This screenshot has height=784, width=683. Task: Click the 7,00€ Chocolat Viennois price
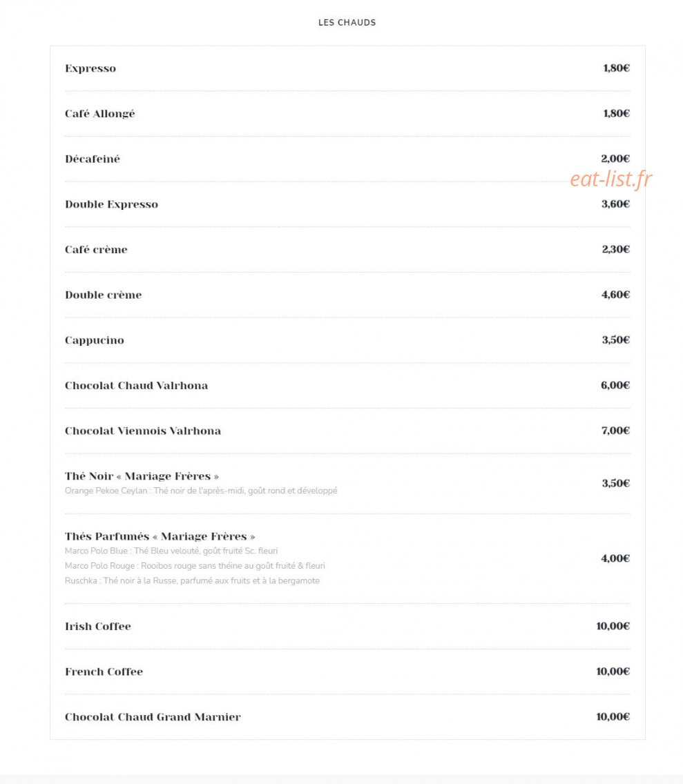pos(615,431)
